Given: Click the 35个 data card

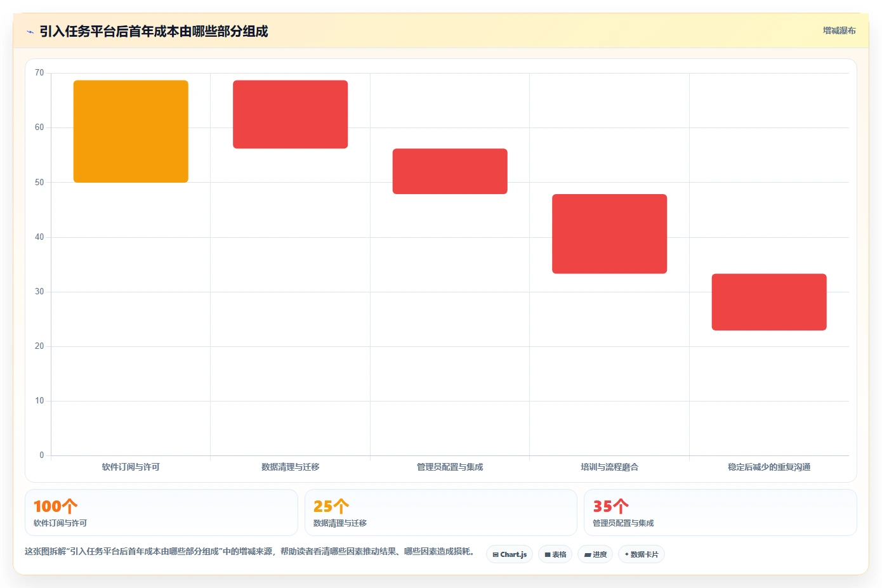Looking at the screenshot, I should click(720, 513).
